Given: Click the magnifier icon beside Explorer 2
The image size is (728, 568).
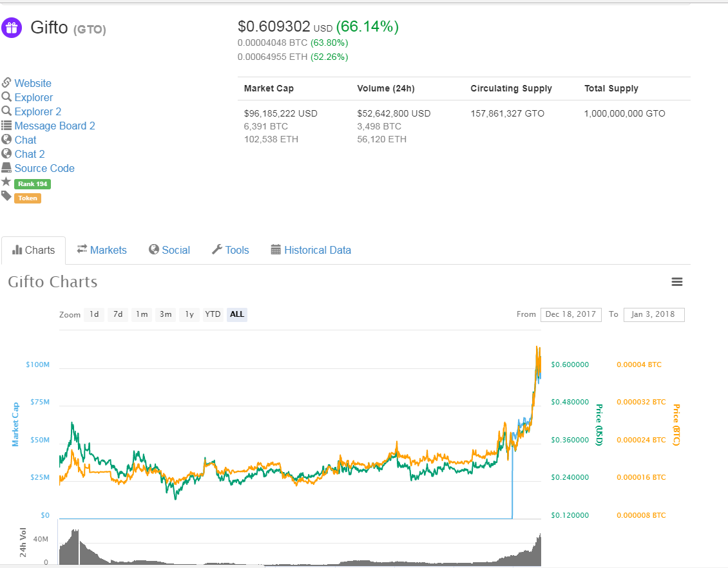Looking at the screenshot, I should point(6,111).
